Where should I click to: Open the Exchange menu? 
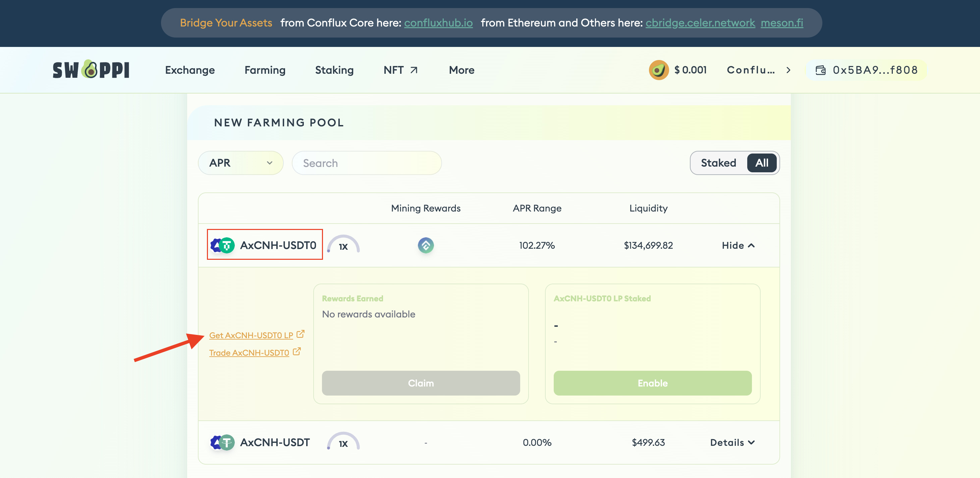190,70
